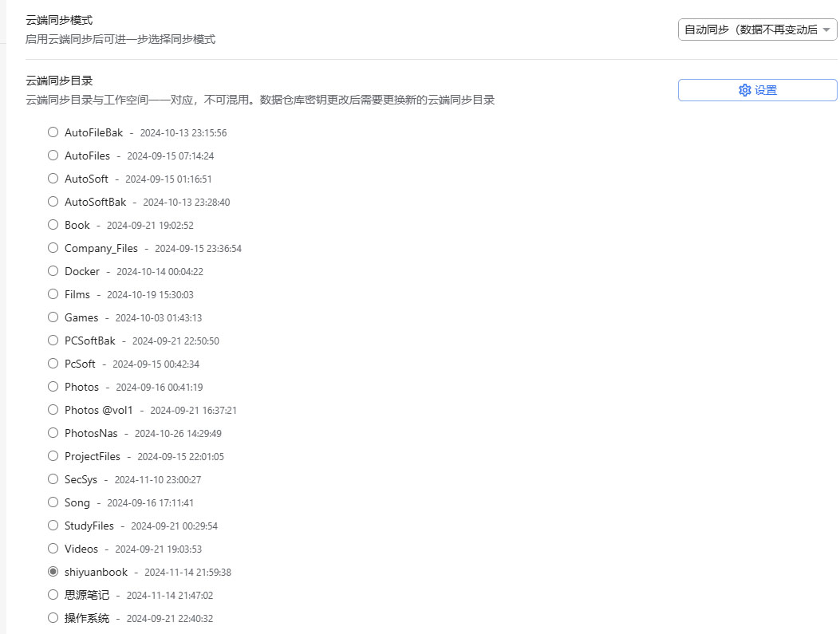Select the Company_Files sync directory
This screenshot has width=840, height=634.
click(53, 247)
